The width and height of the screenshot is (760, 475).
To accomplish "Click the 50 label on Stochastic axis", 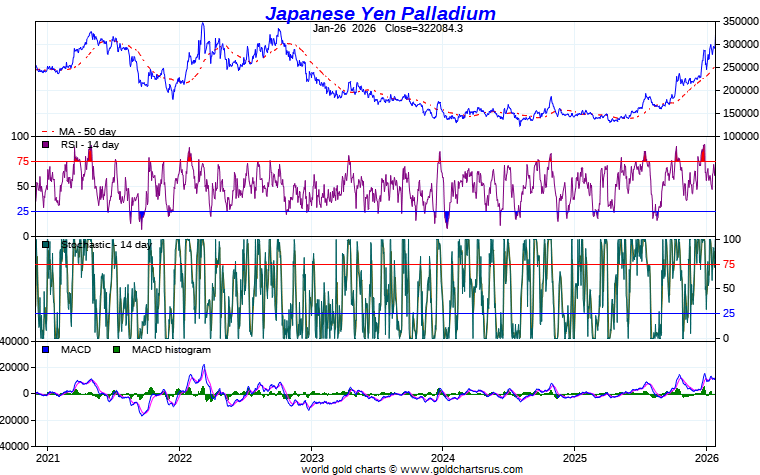I will [728, 288].
